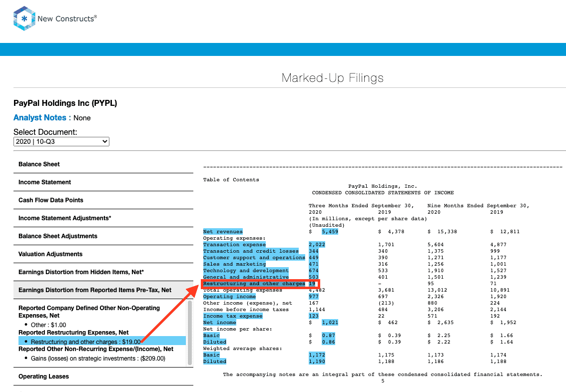The width and height of the screenshot is (566, 392).
Task: Select Gains (losses) on strategic investments item
Action: tap(98, 359)
